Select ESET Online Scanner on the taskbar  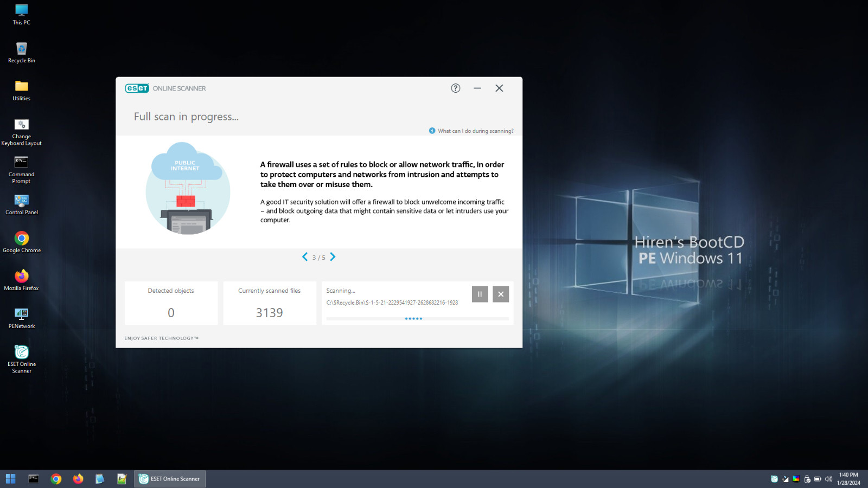(x=169, y=478)
